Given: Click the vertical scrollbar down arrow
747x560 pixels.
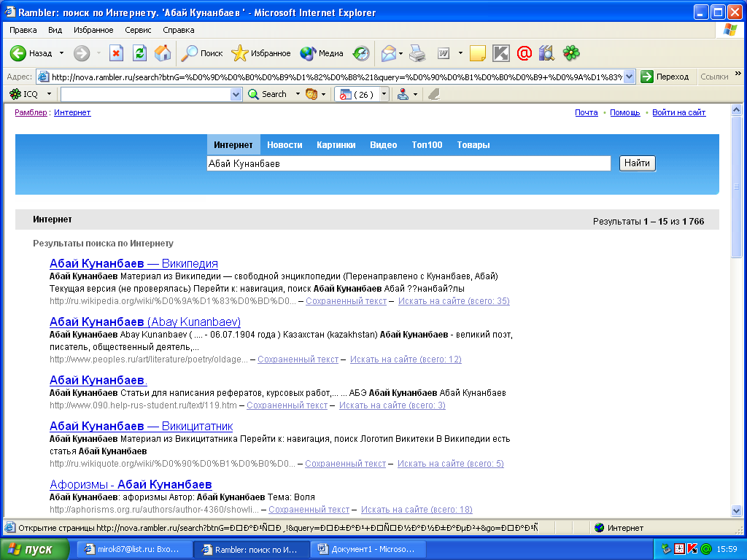Looking at the screenshot, I should [x=737, y=511].
